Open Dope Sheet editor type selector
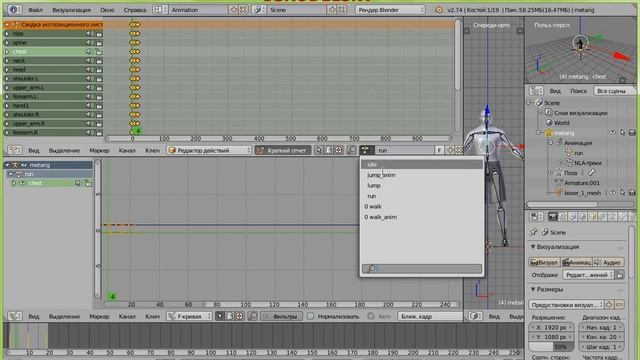 (x=15, y=150)
